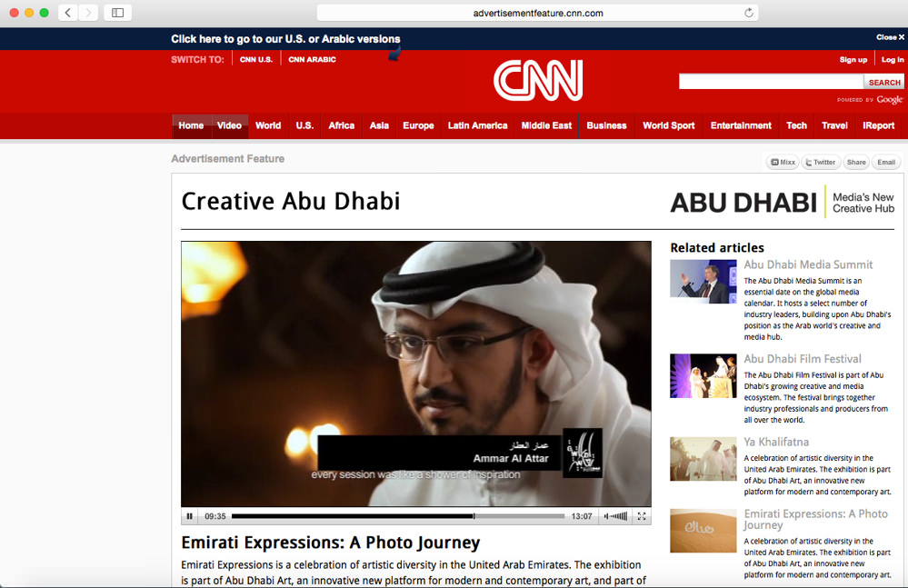Open the Abu Dhabi Media Summit article link
Screen dimensions: 908x588
[808, 265]
